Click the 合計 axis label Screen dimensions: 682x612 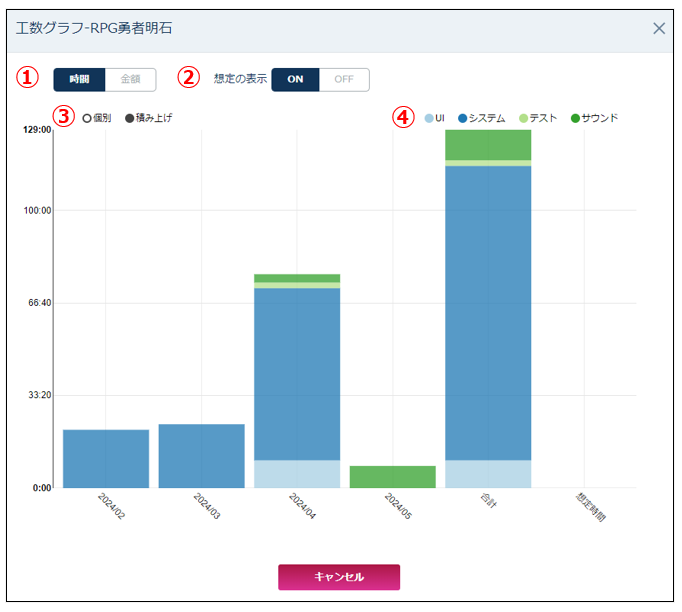pyautogui.click(x=488, y=501)
